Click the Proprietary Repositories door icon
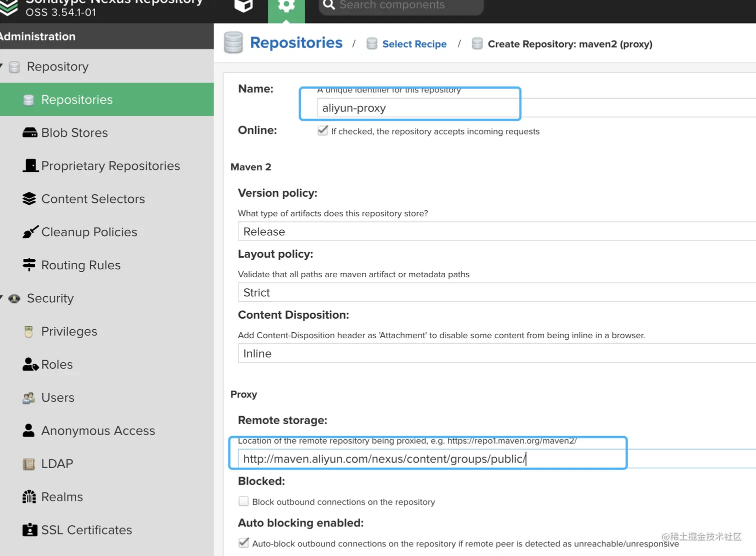 [30, 165]
